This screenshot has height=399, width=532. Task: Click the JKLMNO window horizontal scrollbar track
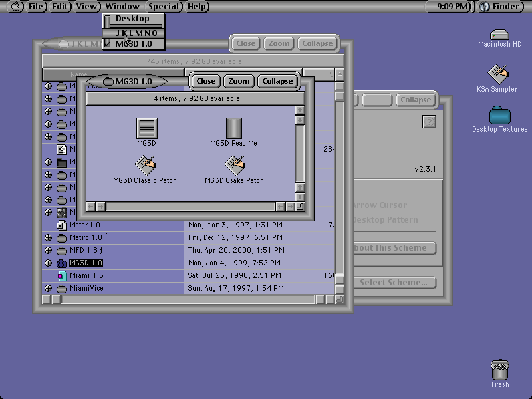[188, 299]
